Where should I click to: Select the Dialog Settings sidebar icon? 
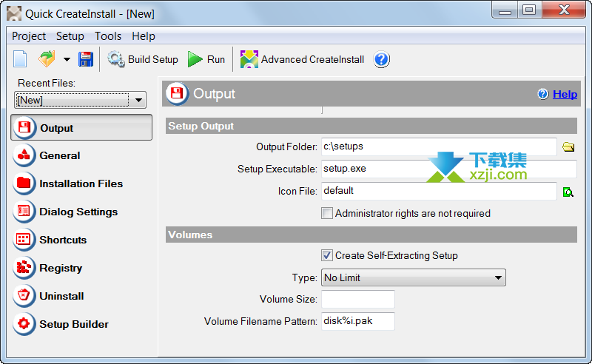click(24, 212)
